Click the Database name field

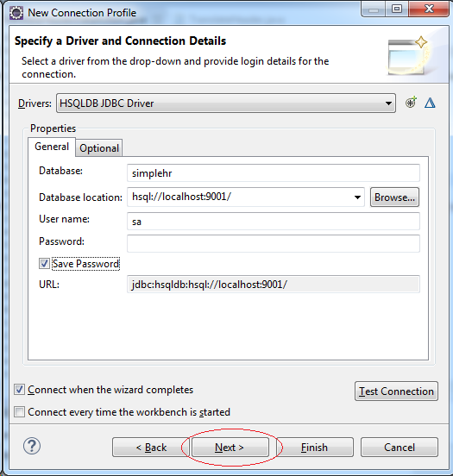(274, 173)
